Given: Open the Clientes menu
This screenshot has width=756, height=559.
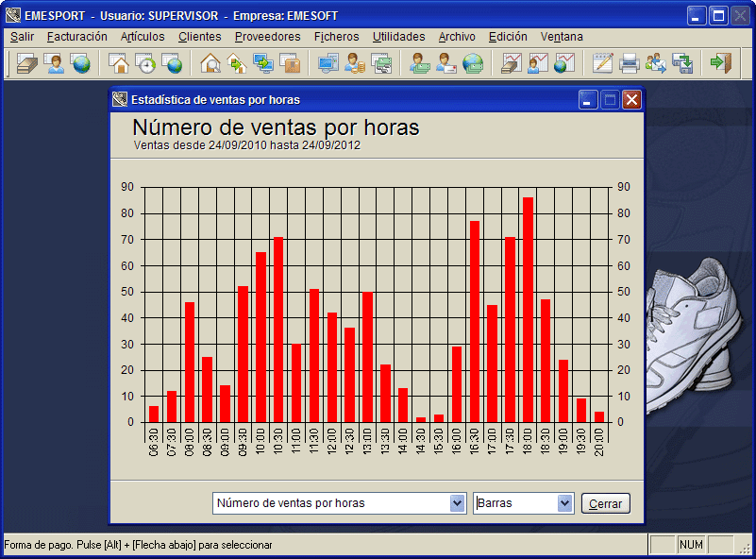Looking at the screenshot, I should (200, 37).
